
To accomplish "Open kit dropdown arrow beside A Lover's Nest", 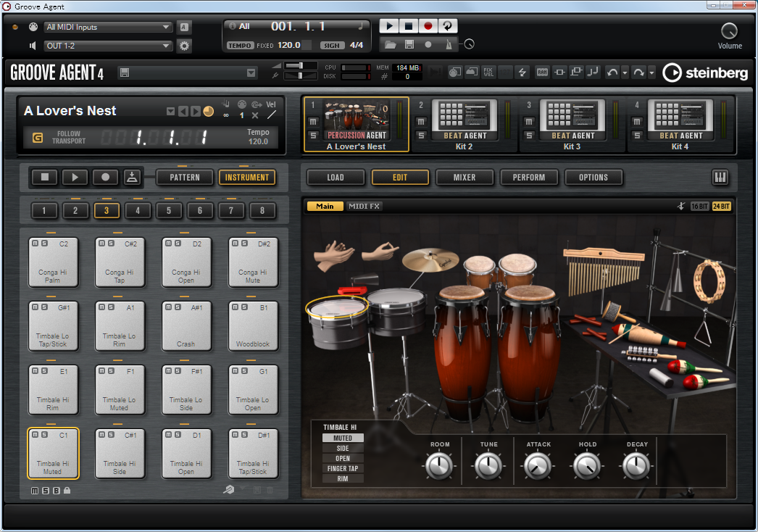I will point(170,112).
